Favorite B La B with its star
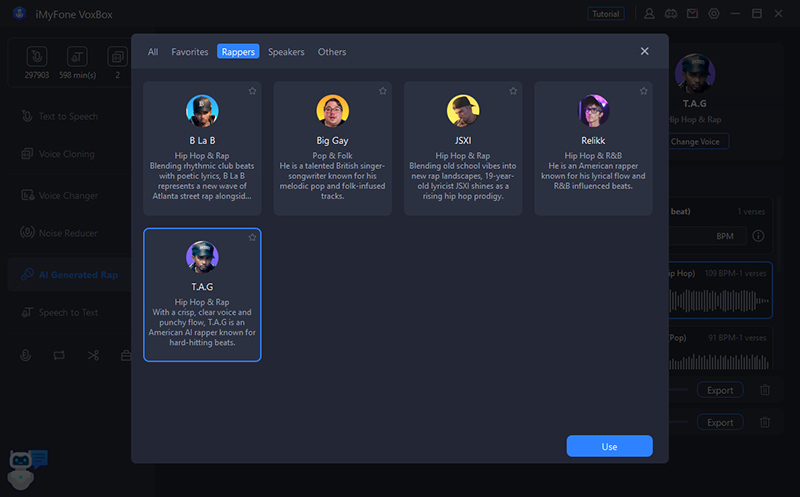The height and width of the screenshot is (497, 800). click(x=252, y=91)
